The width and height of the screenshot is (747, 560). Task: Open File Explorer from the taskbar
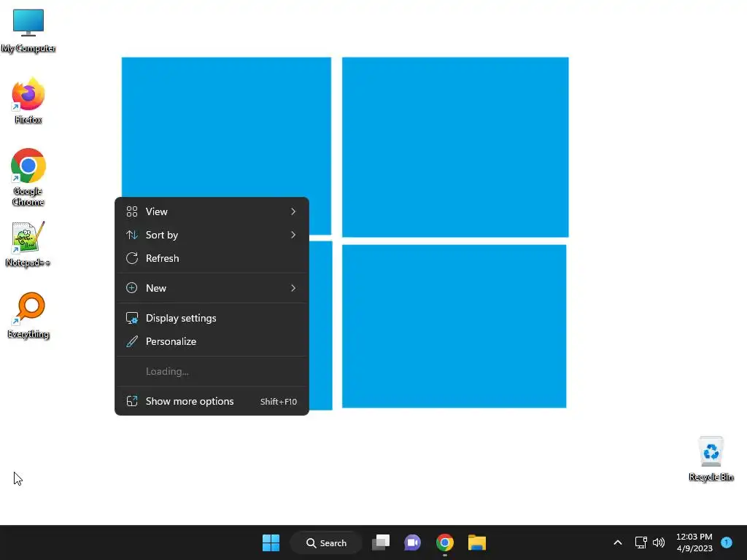coord(477,542)
